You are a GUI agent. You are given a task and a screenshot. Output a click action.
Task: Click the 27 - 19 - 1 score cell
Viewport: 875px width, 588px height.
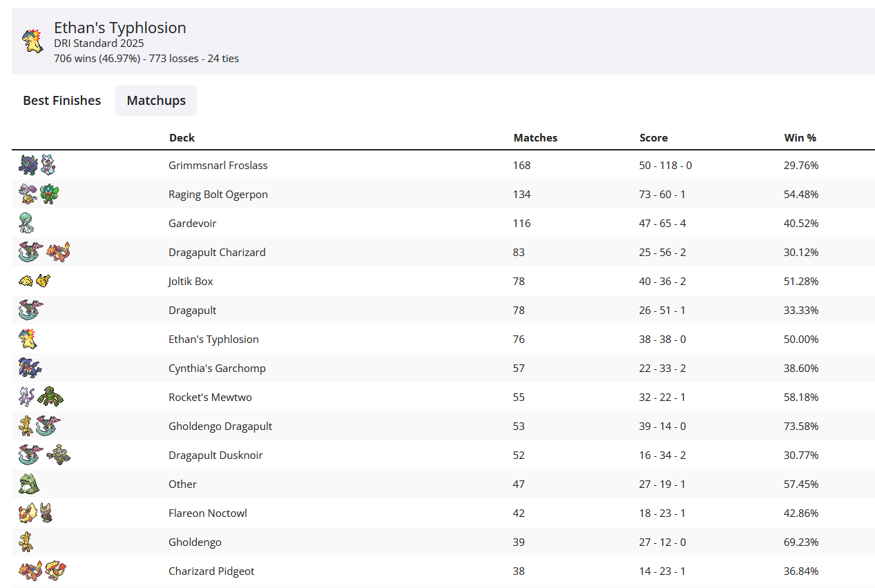point(662,484)
